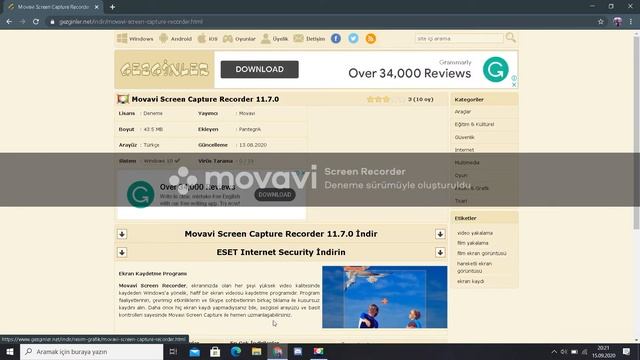Open Mail app from taskbar

point(195,351)
